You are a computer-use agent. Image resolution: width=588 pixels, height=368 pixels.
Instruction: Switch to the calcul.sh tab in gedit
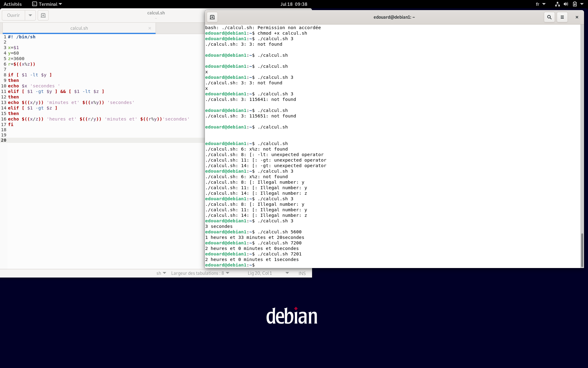coord(79,28)
